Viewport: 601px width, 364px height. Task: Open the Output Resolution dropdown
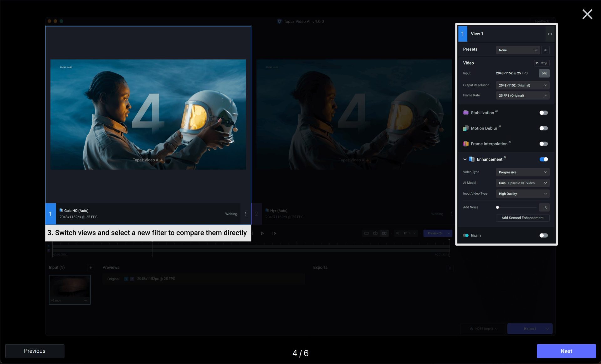pyautogui.click(x=522, y=85)
